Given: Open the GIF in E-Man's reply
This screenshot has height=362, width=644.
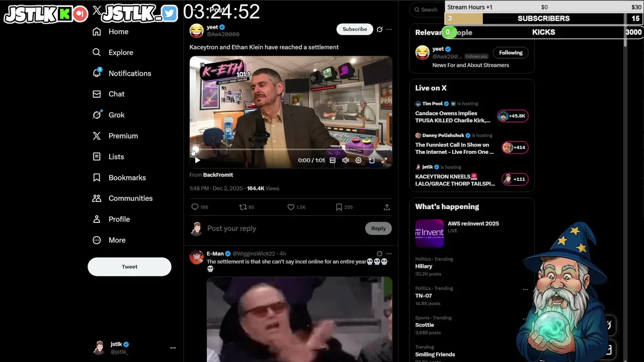Looking at the screenshot, I should coord(299,319).
